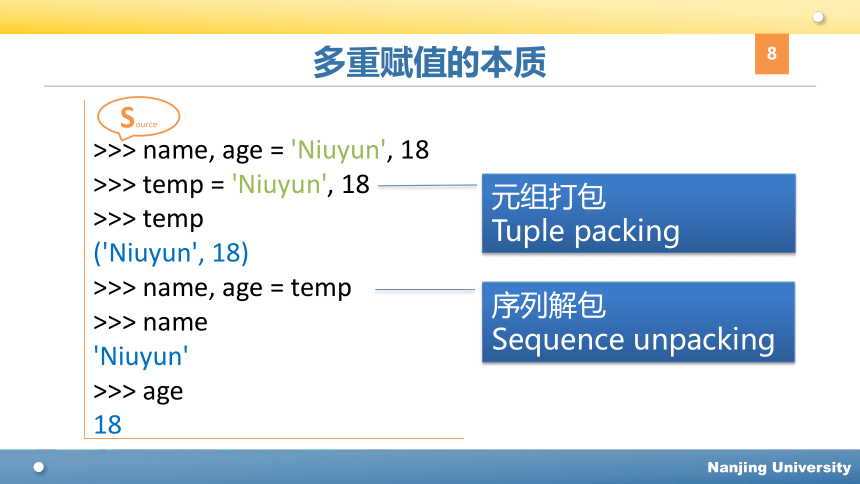
Task: Click the '>>> temp' prompt line
Action: (148, 219)
